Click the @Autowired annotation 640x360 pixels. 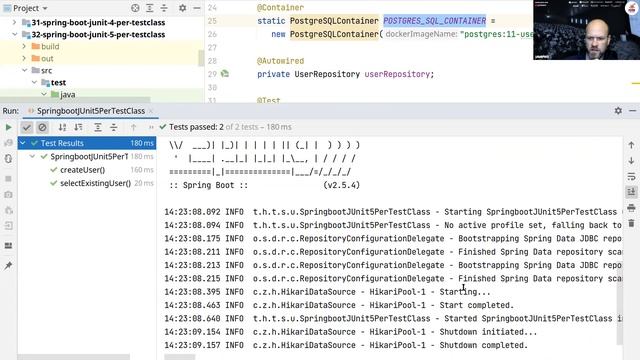pyautogui.click(x=280, y=61)
